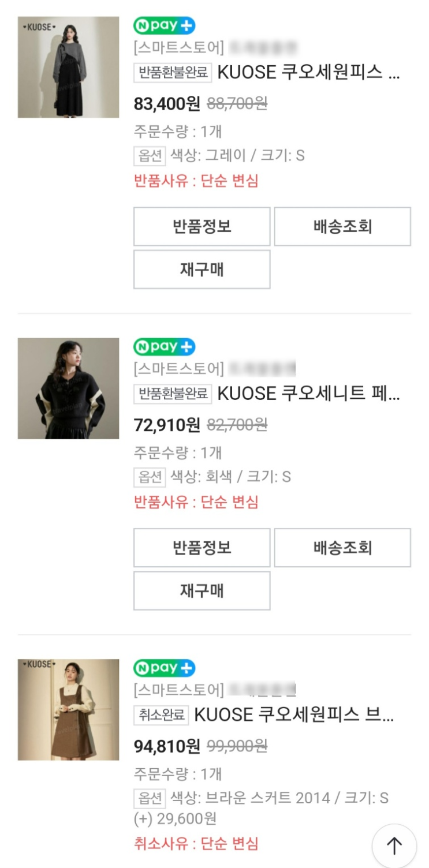This screenshot has height=868, width=429.
Task: Click the N Pay+ badge on the gray dress order
Action: click(x=165, y=26)
